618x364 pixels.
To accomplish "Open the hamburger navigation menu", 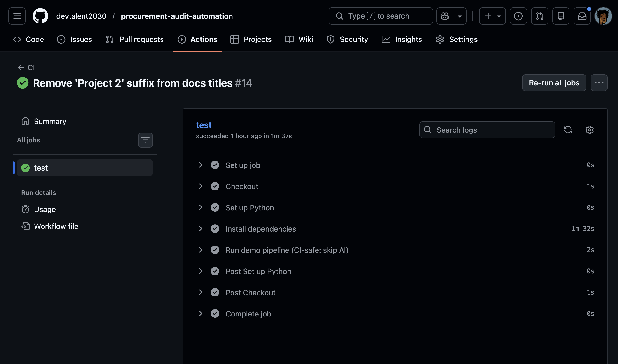I will pyautogui.click(x=17, y=16).
